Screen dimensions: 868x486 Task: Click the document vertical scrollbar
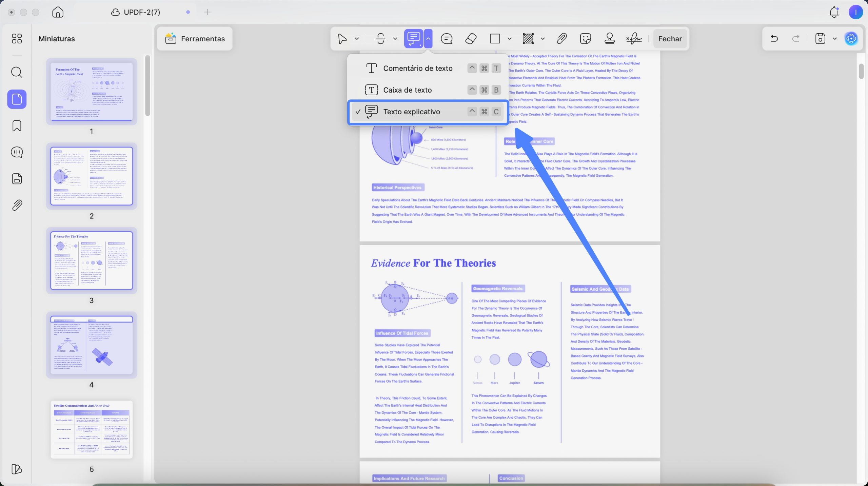tap(862, 71)
